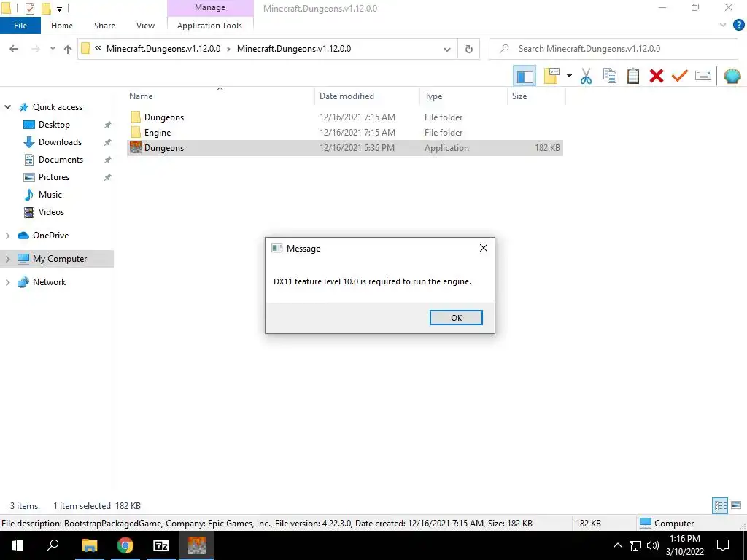Expand the My Computer tree node

tap(7, 259)
